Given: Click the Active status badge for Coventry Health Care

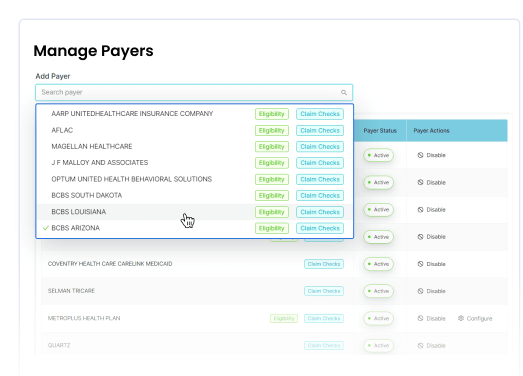Looking at the screenshot, I should [x=379, y=264].
